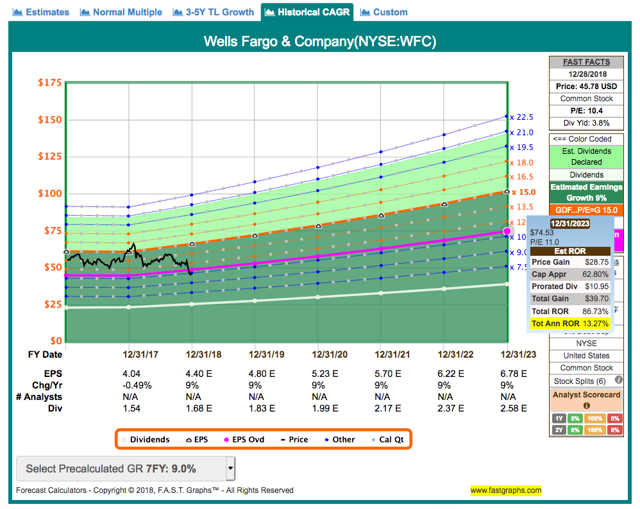Select the 3-5Y TL Growth tab

click(x=213, y=12)
